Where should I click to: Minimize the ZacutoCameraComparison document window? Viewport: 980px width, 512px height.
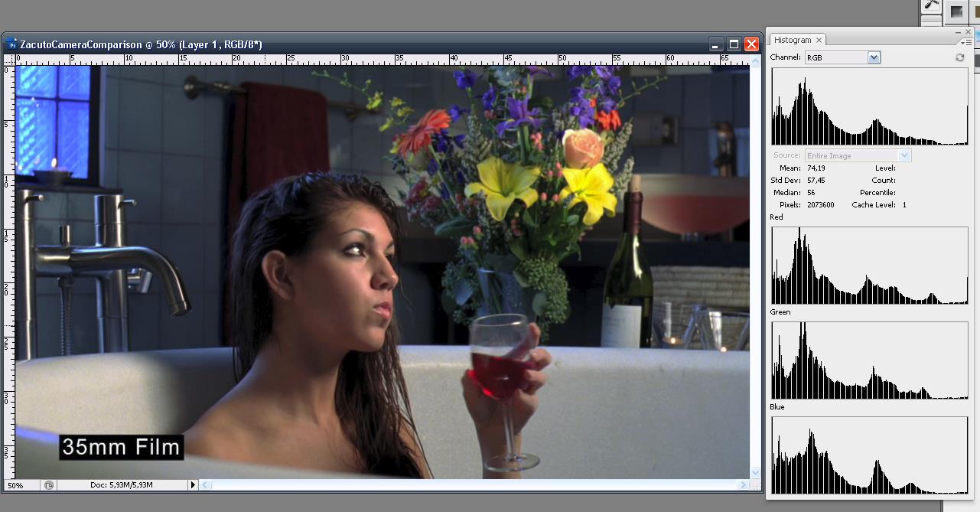click(715, 44)
